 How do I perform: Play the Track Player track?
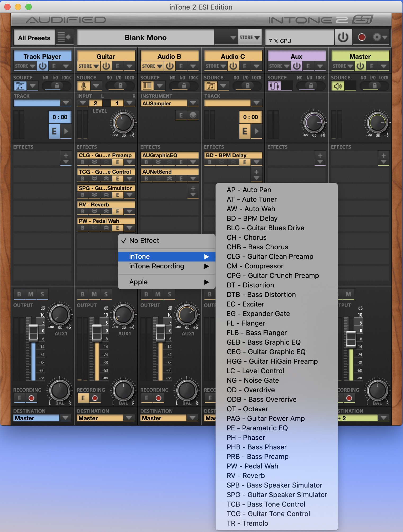[x=66, y=131]
